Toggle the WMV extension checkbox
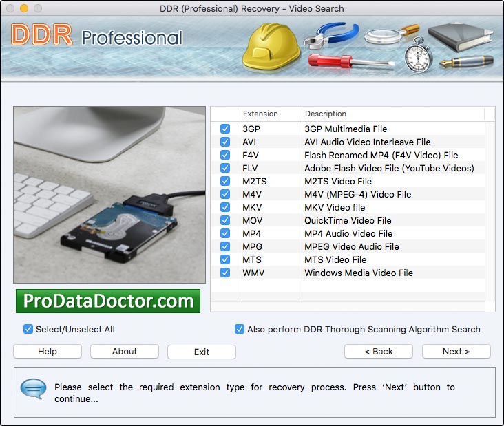The image size is (504, 426). [225, 273]
